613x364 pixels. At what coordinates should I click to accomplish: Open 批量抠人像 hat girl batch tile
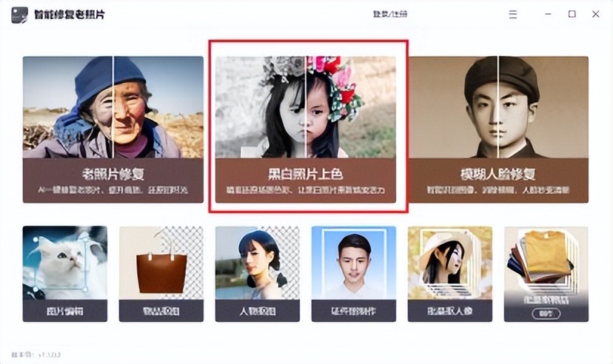tap(450, 274)
